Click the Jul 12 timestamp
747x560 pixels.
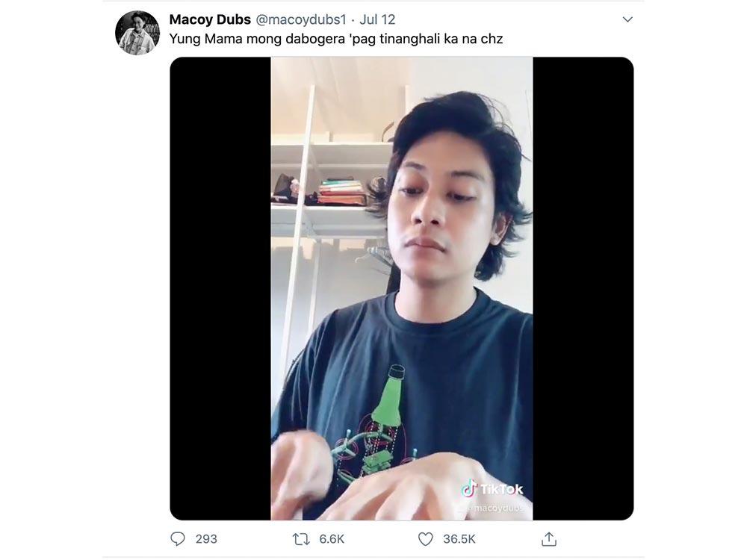click(377, 19)
